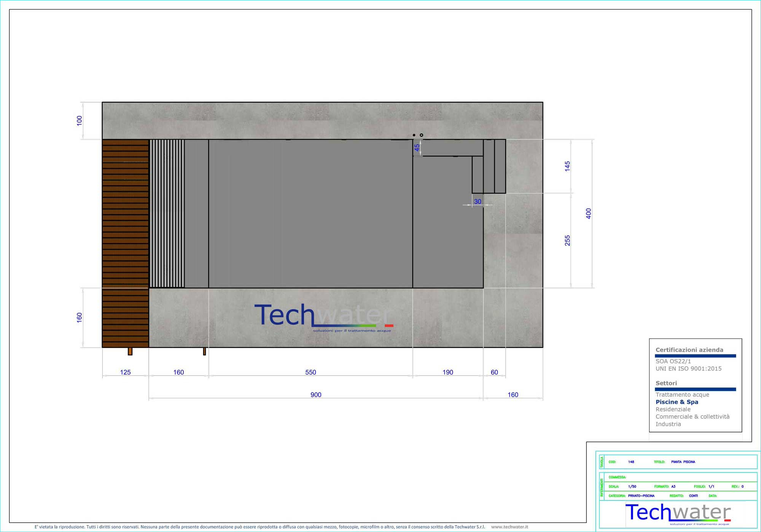Select the "100" vertical dimension label

click(79, 121)
